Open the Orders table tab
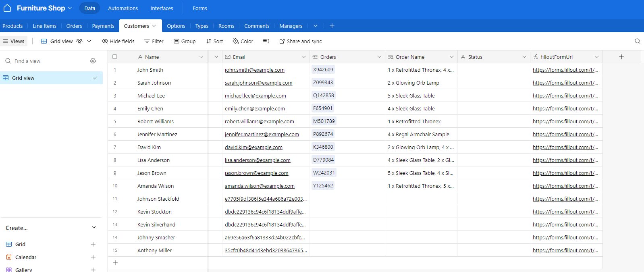The image size is (644, 272). point(74,26)
